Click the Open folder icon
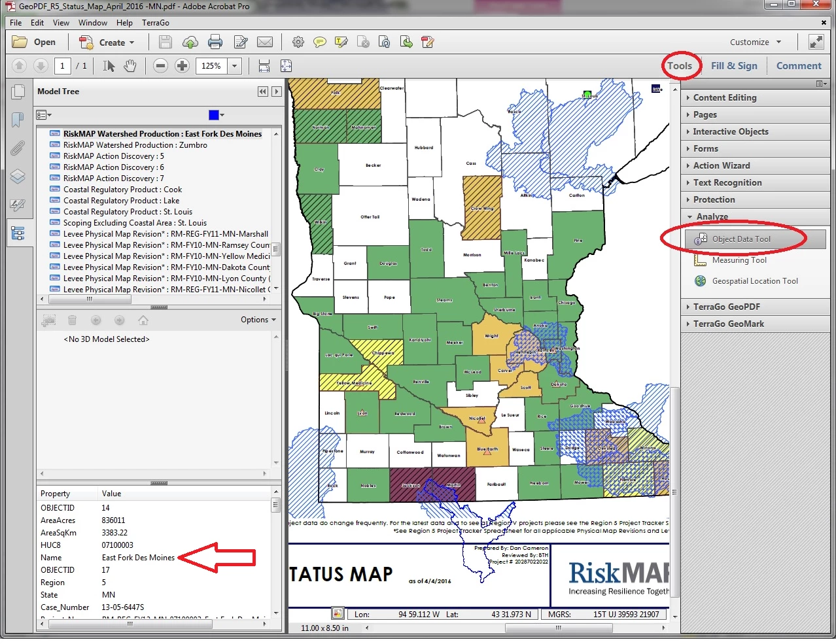The width and height of the screenshot is (836, 644). coord(20,42)
